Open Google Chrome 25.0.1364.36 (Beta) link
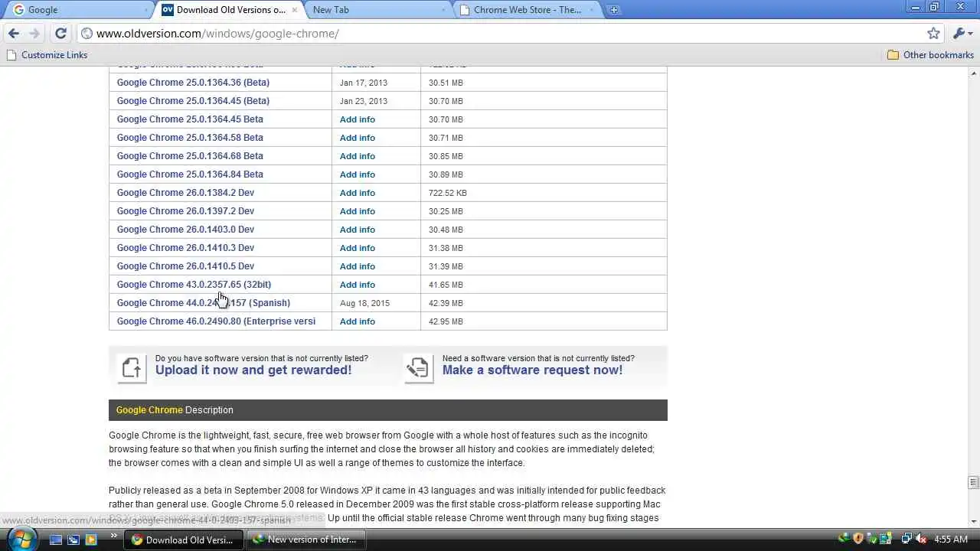The image size is (980, 551). (x=193, y=83)
